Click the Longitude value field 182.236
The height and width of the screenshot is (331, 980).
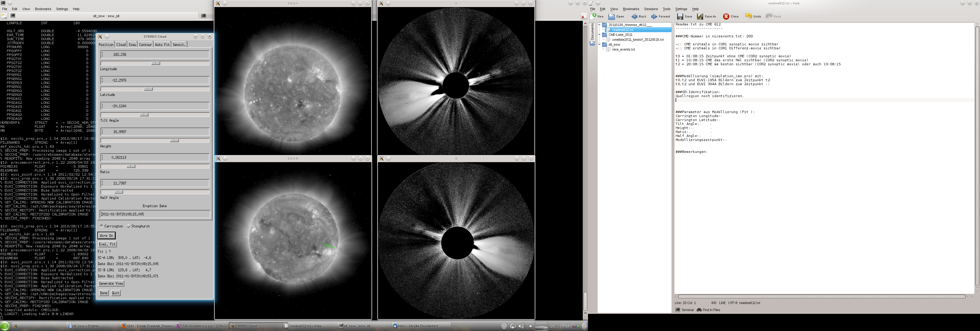pyautogui.click(x=155, y=55)
